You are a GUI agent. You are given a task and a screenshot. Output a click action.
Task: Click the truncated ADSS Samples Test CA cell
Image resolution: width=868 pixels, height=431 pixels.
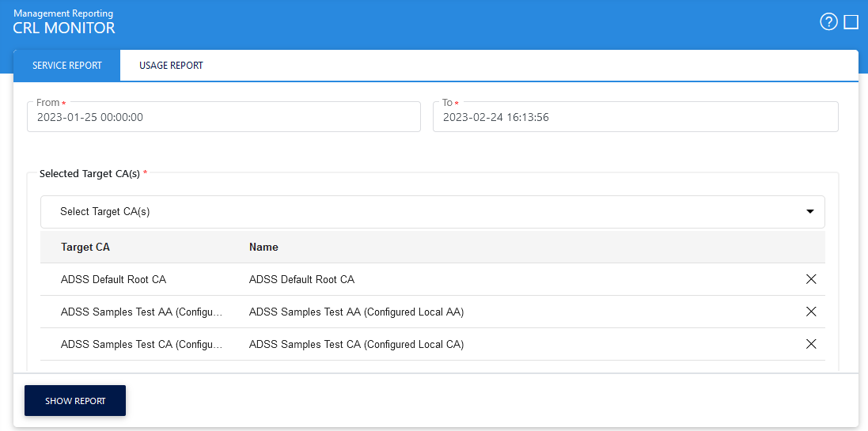[141, 345]
